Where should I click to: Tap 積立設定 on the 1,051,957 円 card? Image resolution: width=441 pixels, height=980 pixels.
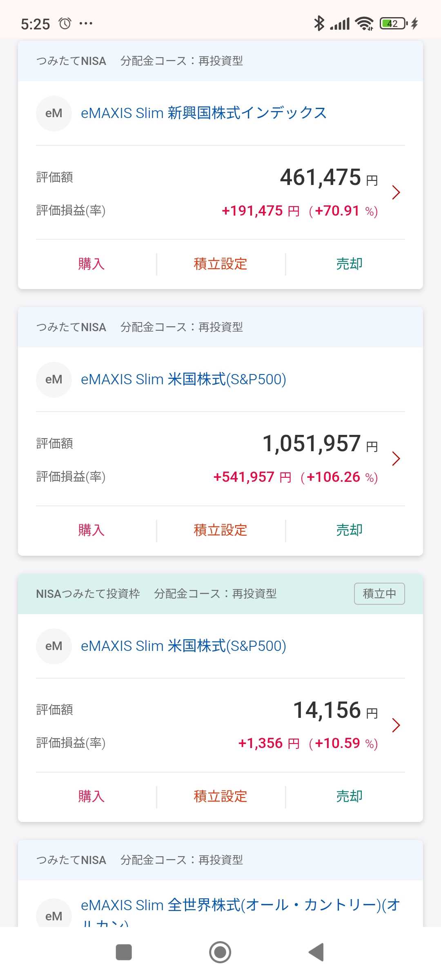tap(220, 530)
